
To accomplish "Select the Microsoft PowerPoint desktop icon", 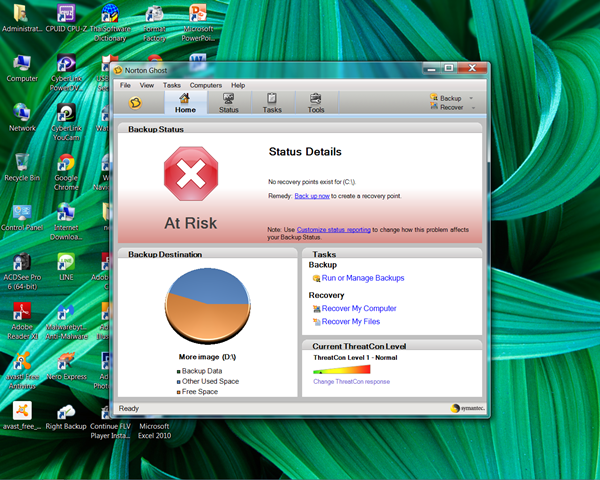I will (198, 22).
